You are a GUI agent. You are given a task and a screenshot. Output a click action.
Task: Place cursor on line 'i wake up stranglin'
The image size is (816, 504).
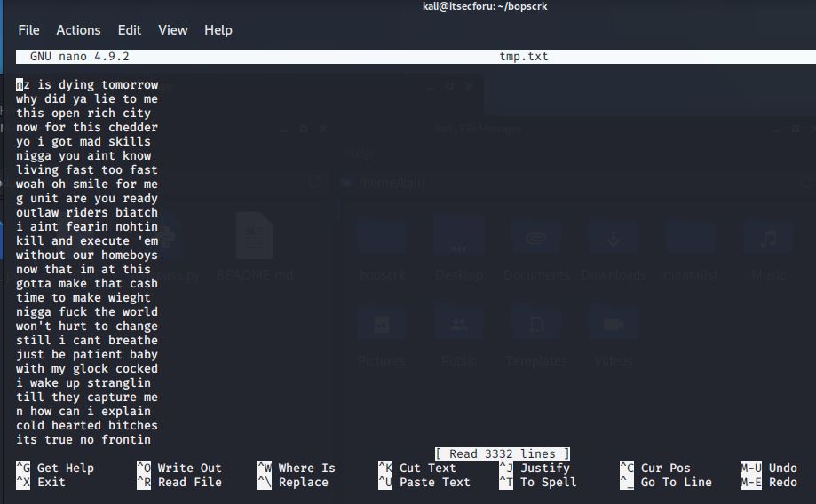click(83, 382)
